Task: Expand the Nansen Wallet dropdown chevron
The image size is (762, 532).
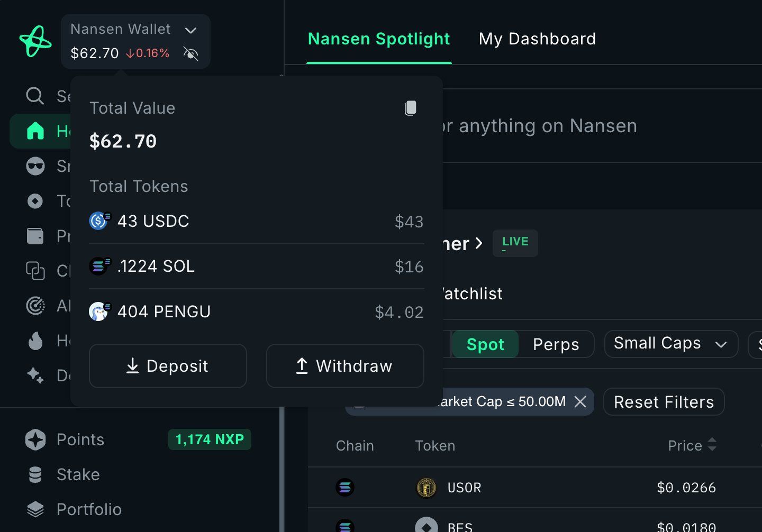Action: [190, 30]
